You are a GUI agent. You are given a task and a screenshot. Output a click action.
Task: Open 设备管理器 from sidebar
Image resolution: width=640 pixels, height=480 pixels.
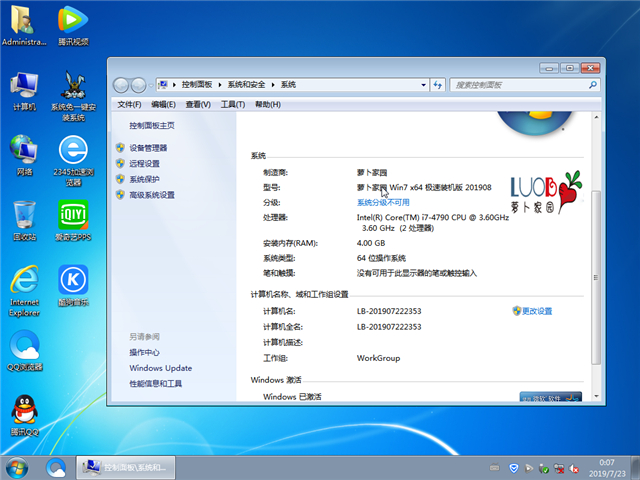(148, 148)
